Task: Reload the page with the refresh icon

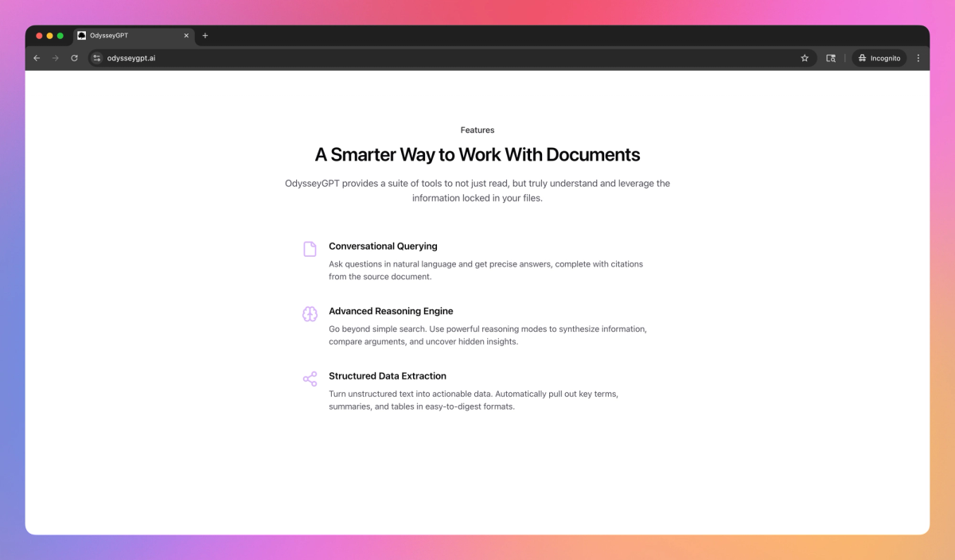Action: pos(74,58)
